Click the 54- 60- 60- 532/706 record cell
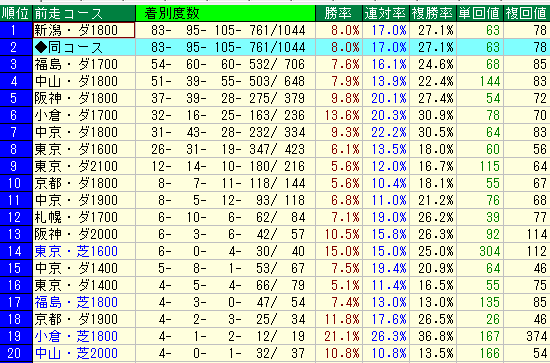The width and height of the screenshot is (550, 363). point(226,64)
